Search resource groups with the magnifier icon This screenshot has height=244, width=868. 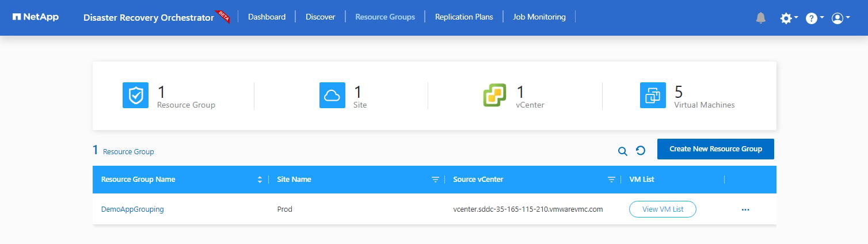[x=622, y=151]
